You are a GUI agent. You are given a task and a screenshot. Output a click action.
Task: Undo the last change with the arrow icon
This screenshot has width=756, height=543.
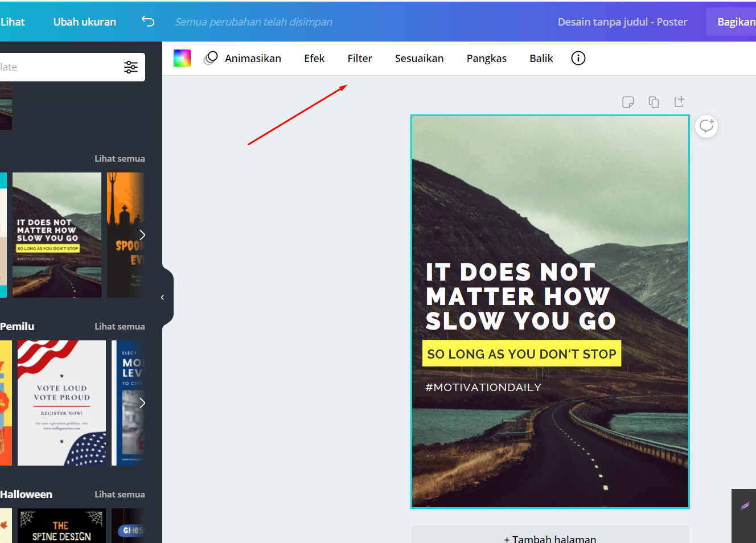(148, 21)
